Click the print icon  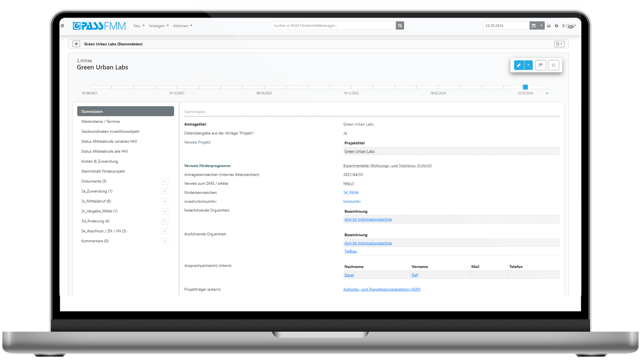[x=549, y=26]
